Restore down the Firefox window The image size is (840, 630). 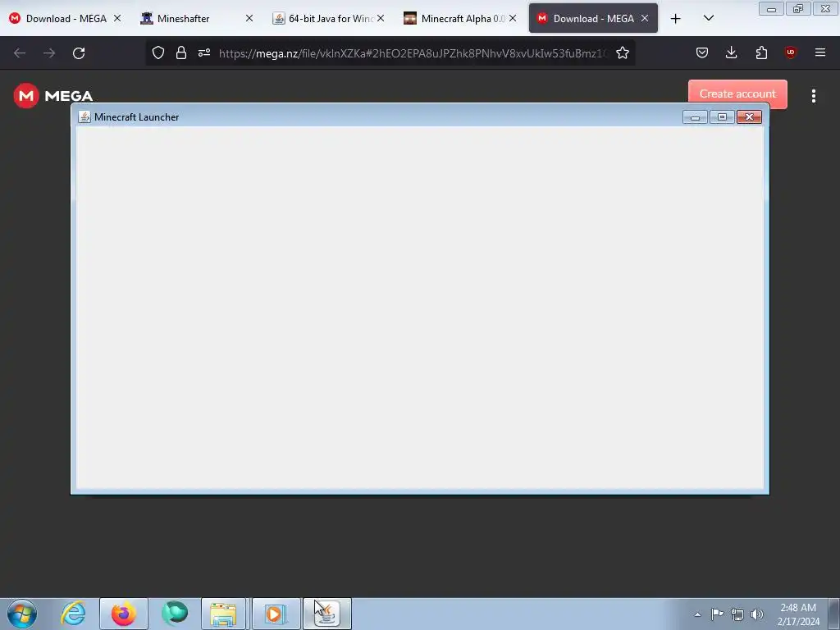[x=798, y=8]
